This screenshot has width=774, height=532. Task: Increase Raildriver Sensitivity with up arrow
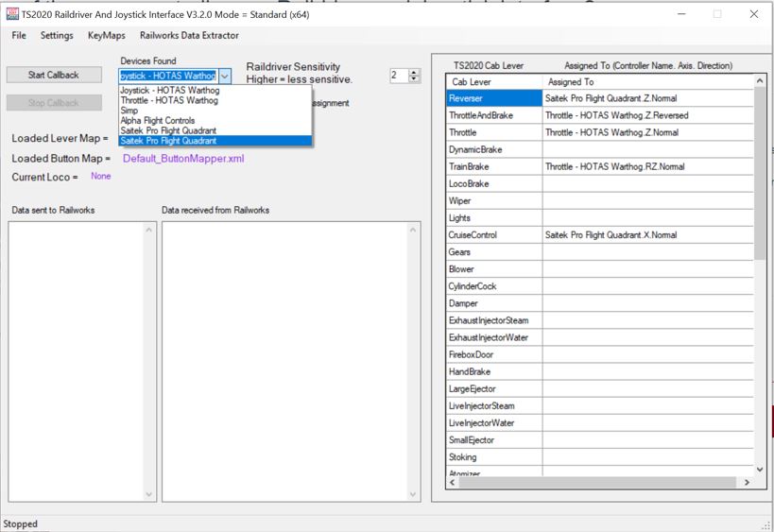(414, 72)
